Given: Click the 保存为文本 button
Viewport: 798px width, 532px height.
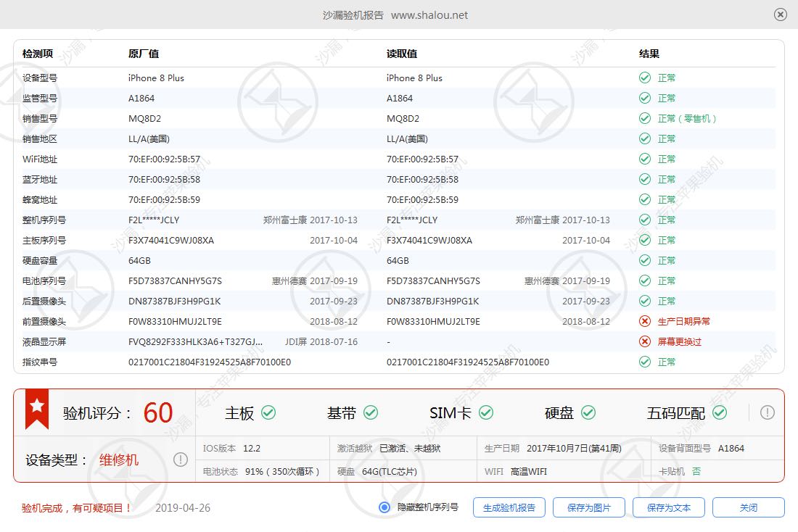Looking at the screenshot, I should click(x=669, y=507).
